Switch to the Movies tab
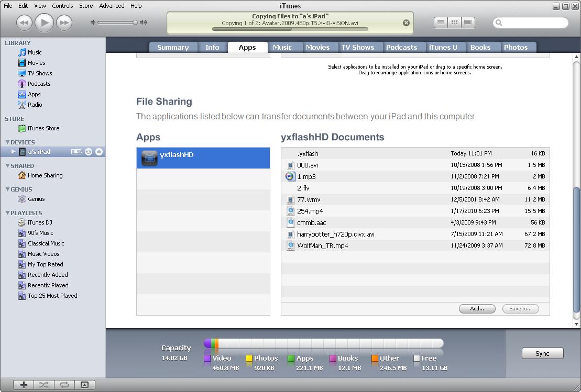The image size is (581, 392). 317,48
